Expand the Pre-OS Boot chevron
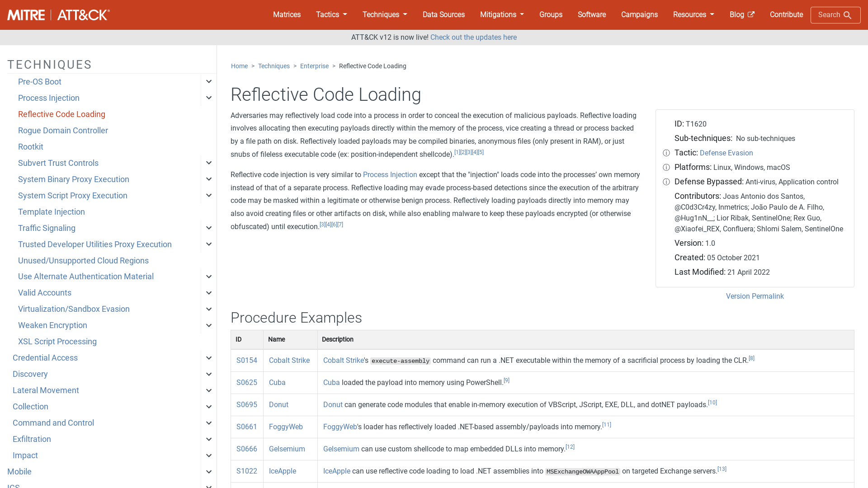Image resolution: width=868 pixels, height=488 pixels. coord(209,82)
